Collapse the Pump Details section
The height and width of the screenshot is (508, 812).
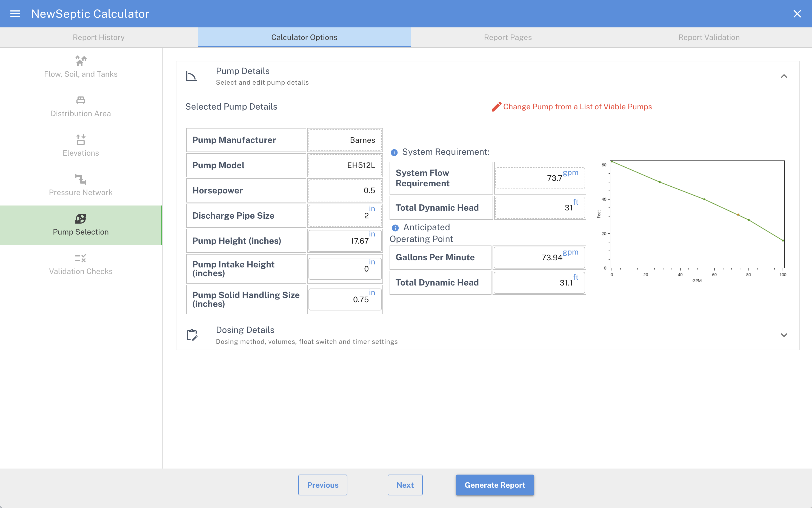point(784,76)
